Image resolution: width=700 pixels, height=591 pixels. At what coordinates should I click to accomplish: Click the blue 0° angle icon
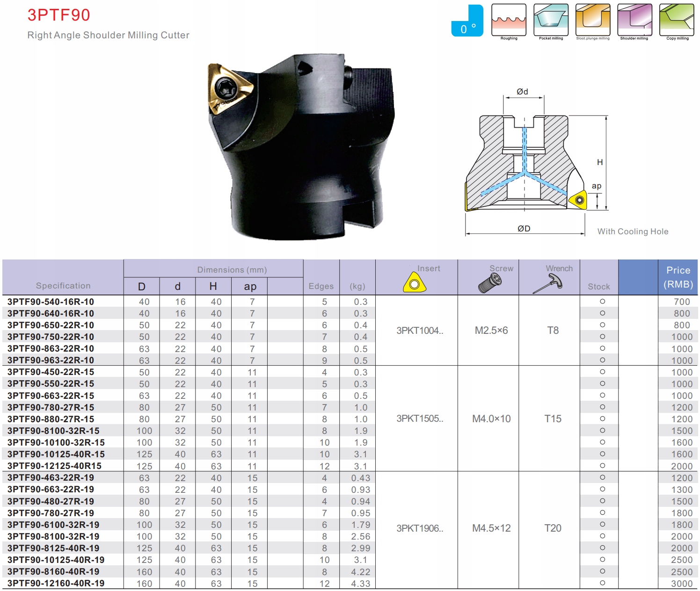467,21
